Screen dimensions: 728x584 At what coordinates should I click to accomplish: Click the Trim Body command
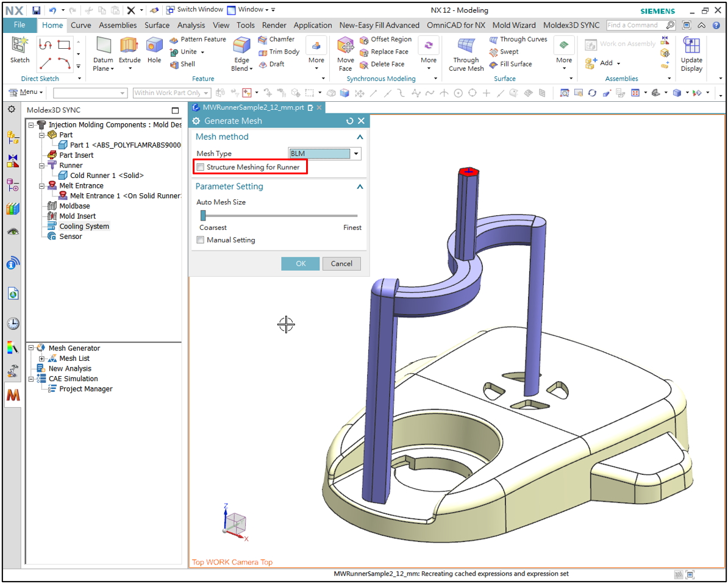pyautogui.click(x=279, y=52)
